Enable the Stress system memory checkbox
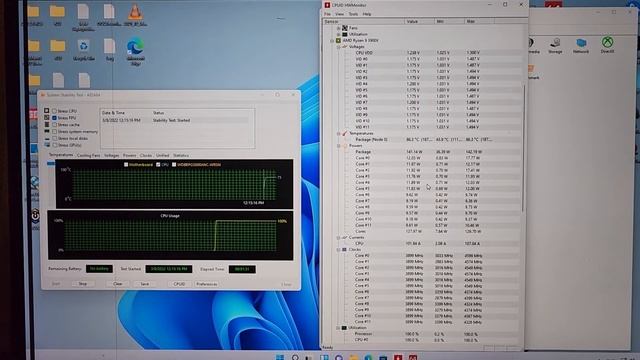640x360 pixels. [x=54, y=131]
